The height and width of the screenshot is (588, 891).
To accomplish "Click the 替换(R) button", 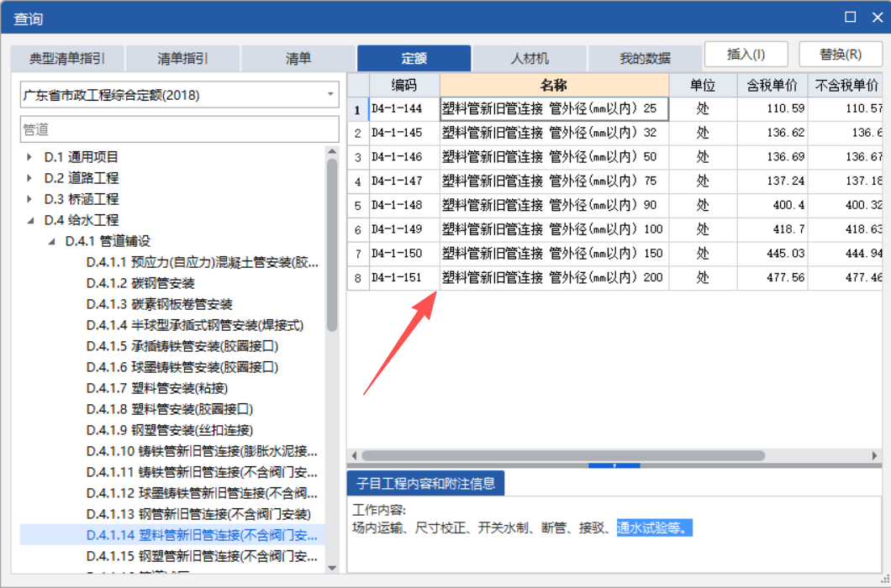I will pyautogui.click(x=841, y=55).
